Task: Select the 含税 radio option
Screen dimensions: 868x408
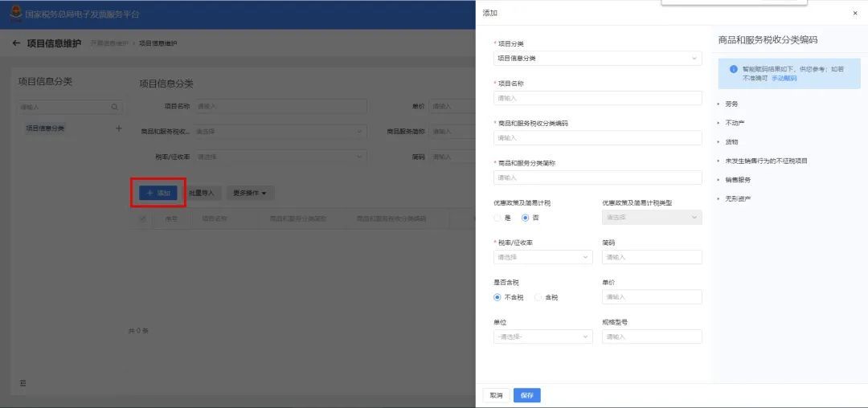Action: pos(538,297)
